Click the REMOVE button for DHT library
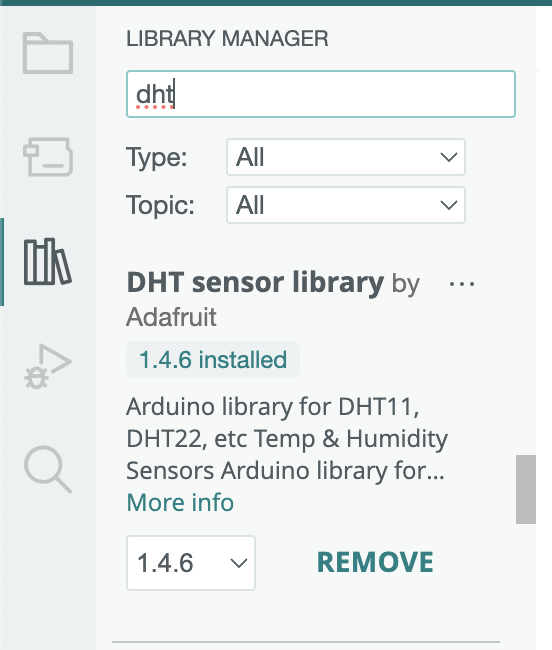 point(375,563)
